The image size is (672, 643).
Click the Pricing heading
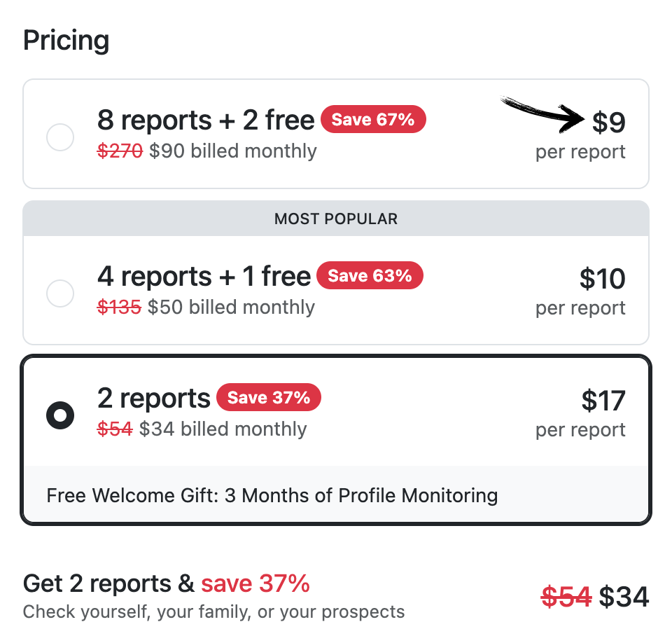pos(66,40)
